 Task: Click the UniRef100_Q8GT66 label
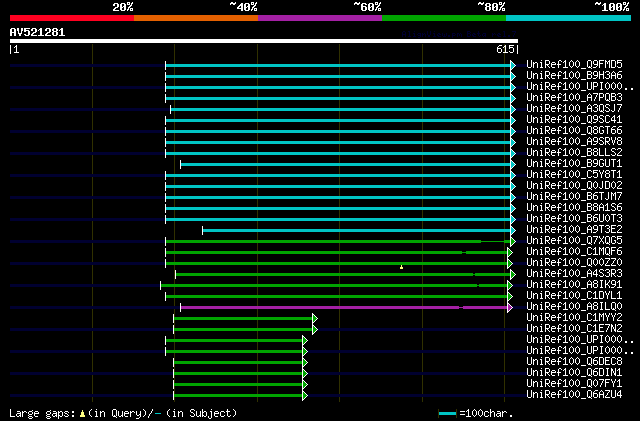574,131
